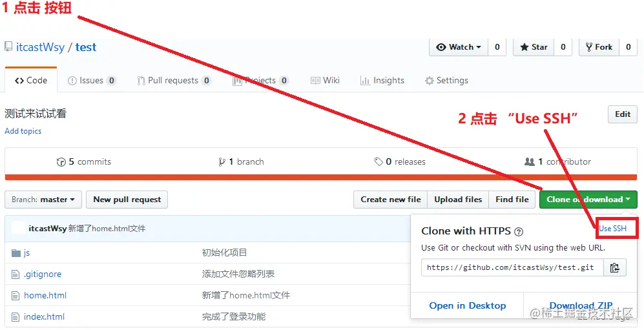Viewport: 644px width, 330px height.
Task: Open the js folder link
Action: (26, 253)
